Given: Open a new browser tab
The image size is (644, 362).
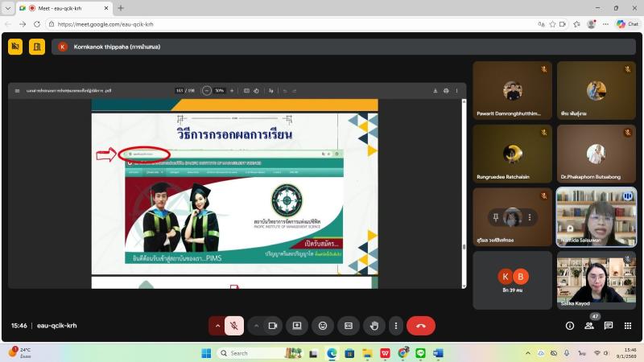Looking at the screenshot, I should click(121, 8).
